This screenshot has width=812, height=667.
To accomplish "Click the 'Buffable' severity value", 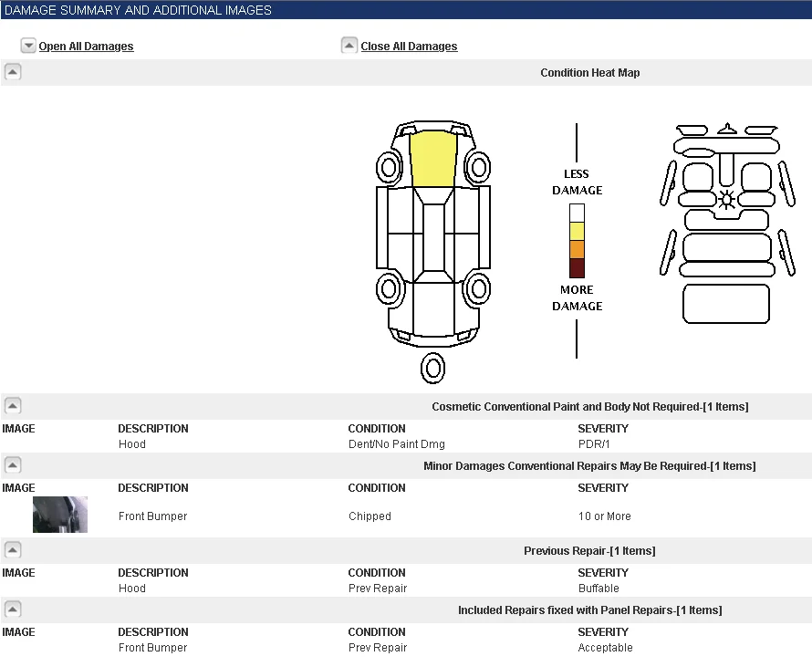I will [x=599, y=588].
